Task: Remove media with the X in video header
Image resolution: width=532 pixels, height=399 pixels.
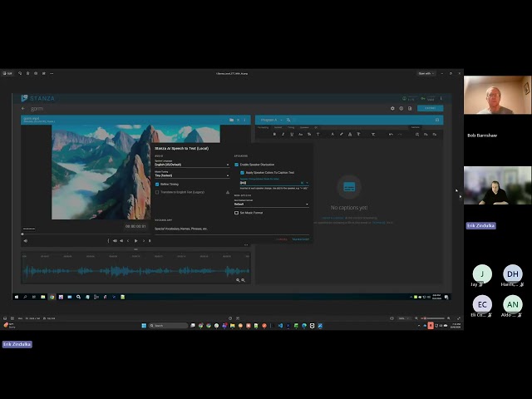Action: [239, 120]
